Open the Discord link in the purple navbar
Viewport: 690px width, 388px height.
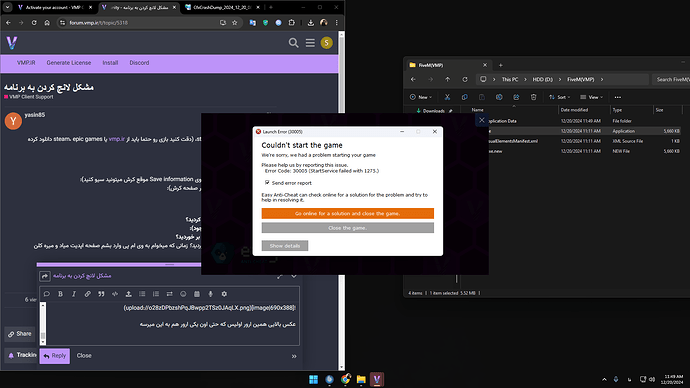point(139,63)
